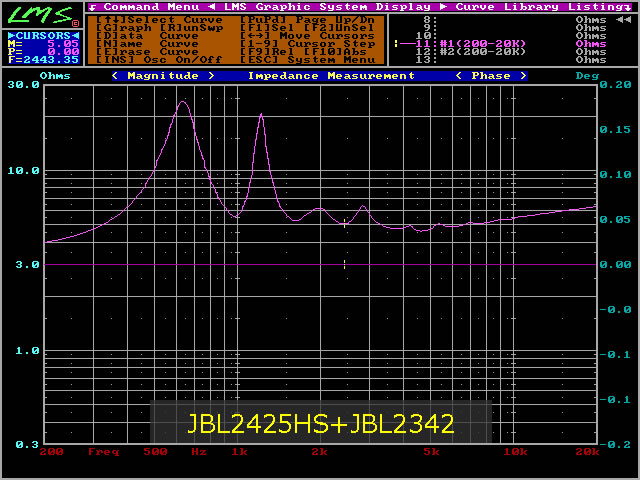Click the 0.3 value on the Ohms axis

(x=28, y=444)
